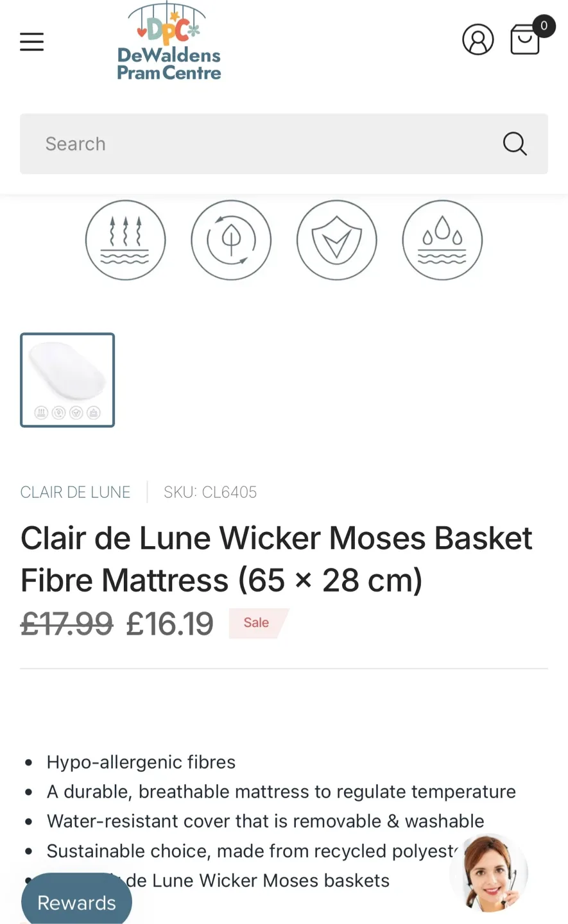The height and width of the screenshot is (924, 568).
Task: Click the shield checkmark feature icon
Action: [x=336, y=240]
